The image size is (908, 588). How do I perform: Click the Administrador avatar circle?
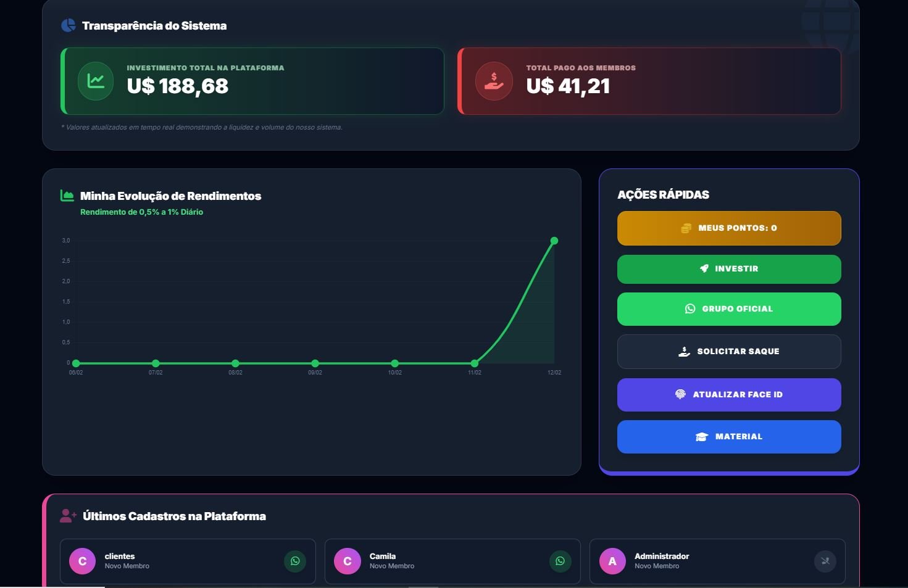pyautogui.click(x=612, y=561)
